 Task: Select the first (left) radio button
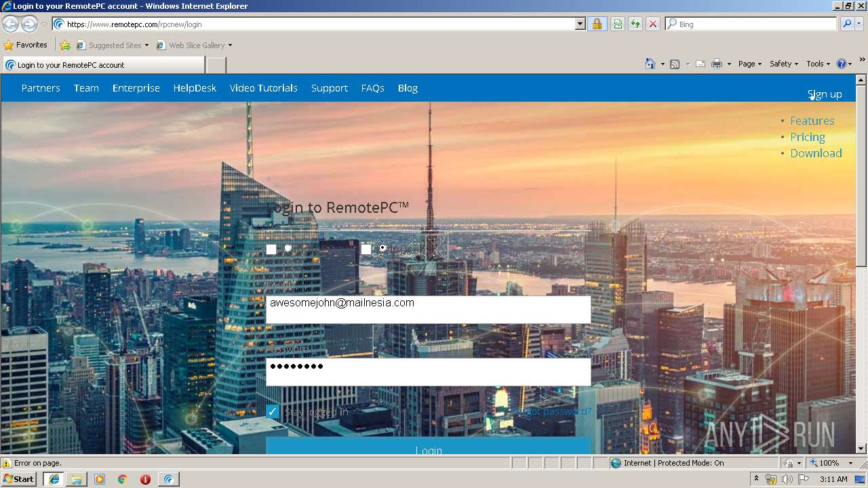pos(288,248)
